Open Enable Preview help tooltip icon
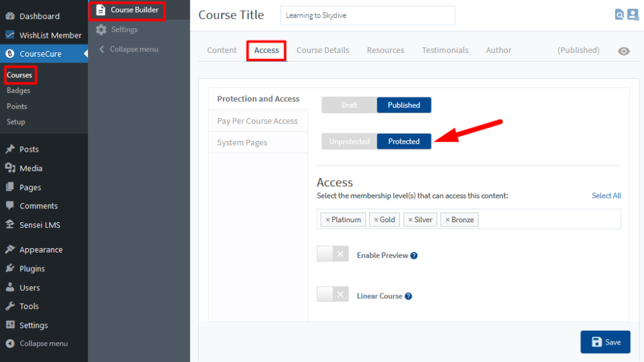Image resolution: width=644 pixels, height=362 pixels. (x=414, y=256)
